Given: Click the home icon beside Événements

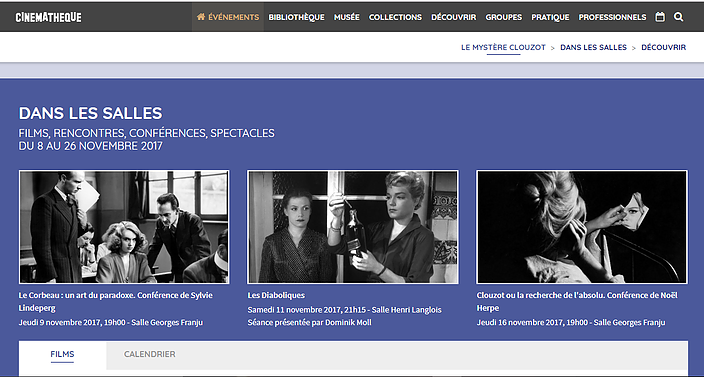Looking at the screenshot, I should click(x=201, y=17).
